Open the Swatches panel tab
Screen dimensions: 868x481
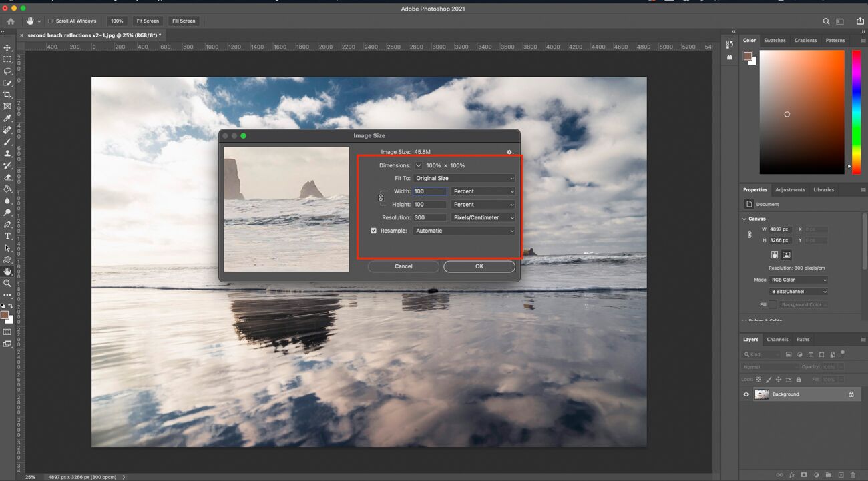775,40
